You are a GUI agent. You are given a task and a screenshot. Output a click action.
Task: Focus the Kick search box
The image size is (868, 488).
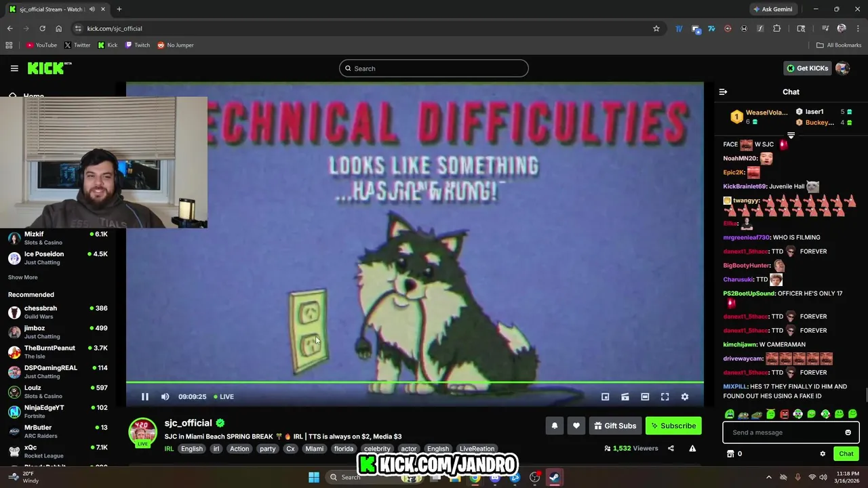click(x=433, y=68)
